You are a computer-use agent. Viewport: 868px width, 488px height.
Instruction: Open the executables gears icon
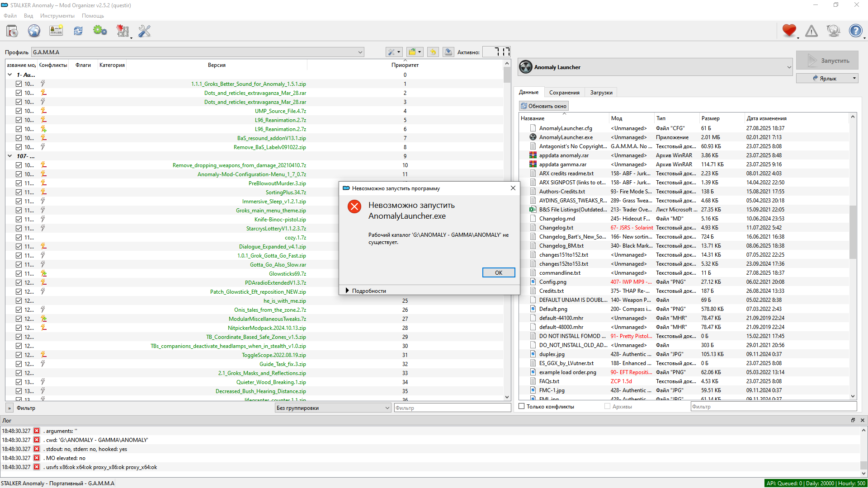pos(100,31)
